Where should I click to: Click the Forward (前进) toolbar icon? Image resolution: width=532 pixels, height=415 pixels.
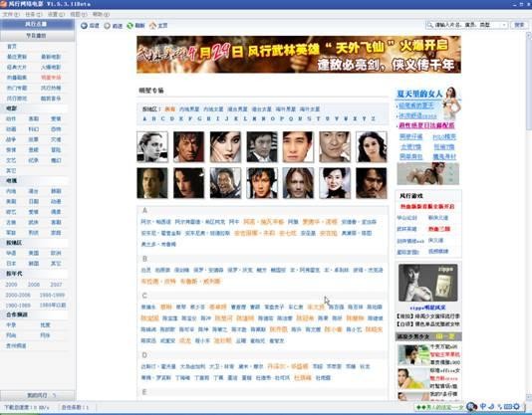pyautogui.click(x=107, y=26)
